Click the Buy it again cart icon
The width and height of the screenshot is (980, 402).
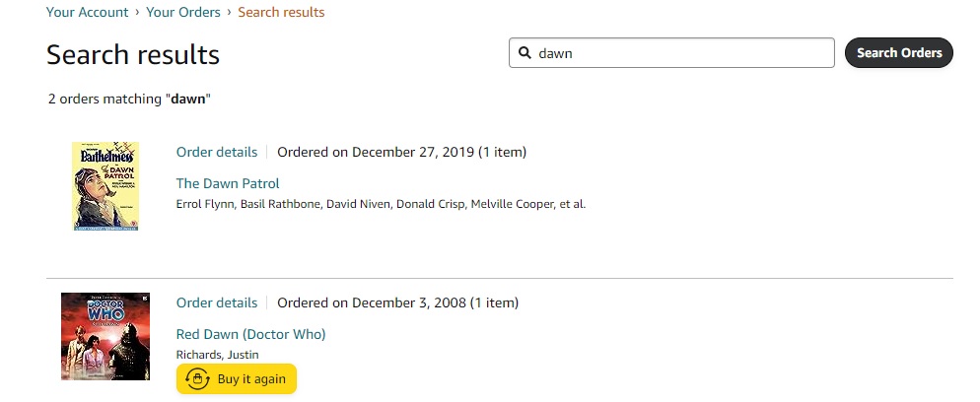(197, 379)
